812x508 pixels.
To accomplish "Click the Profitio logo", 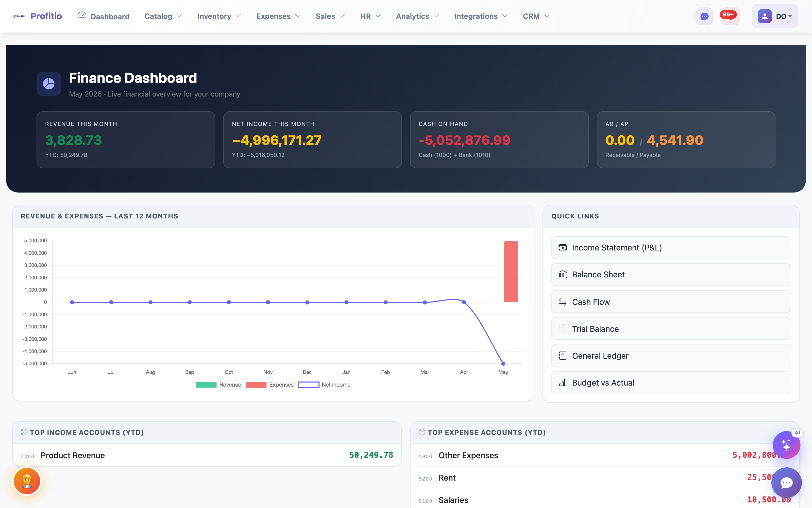I will click(x=19, y=16).
